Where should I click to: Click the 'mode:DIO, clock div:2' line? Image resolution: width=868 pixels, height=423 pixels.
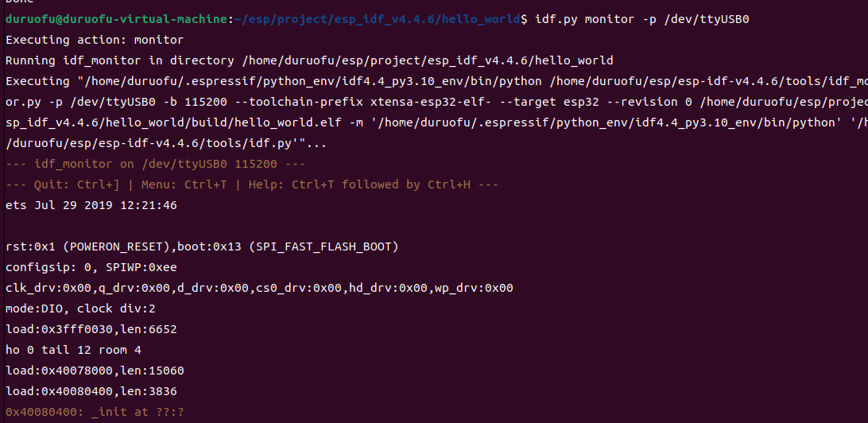pos(80,309)
